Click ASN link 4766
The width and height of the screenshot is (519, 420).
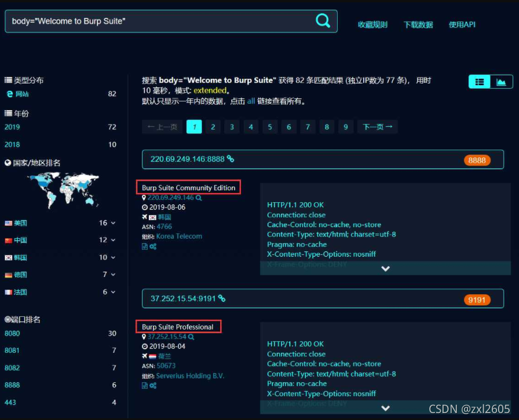(x=164, y=227)
